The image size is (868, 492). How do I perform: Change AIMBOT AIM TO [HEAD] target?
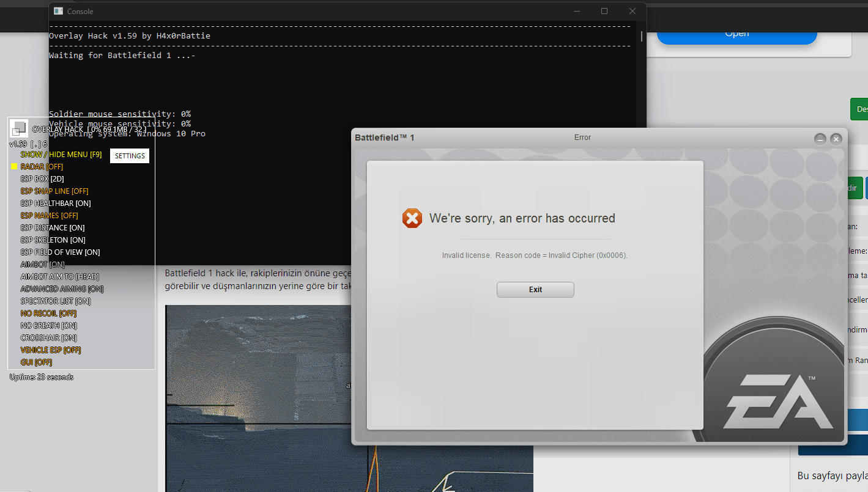pos(60,276)
